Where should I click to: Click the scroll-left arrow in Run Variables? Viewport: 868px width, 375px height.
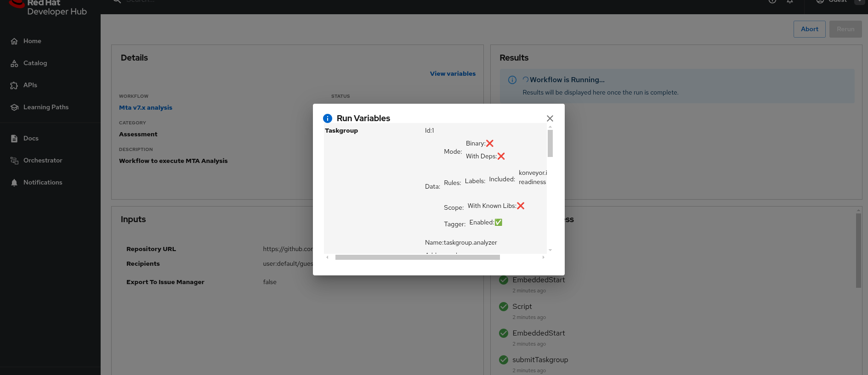pos(327,257)
